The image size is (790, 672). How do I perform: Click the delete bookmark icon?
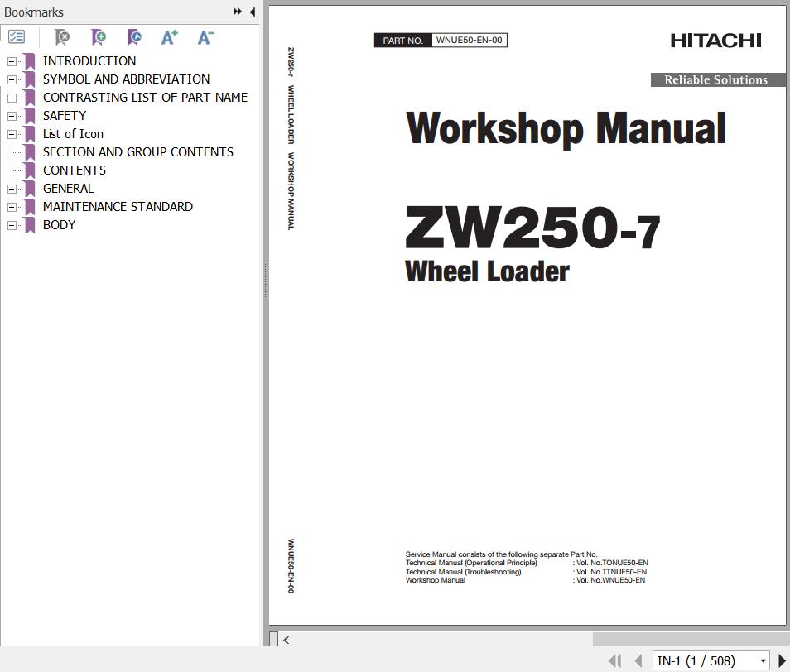click(x=62, y=37)
